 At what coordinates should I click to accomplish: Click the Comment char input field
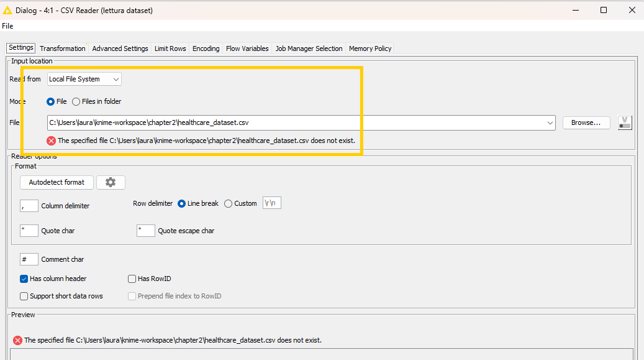point(29,259)
